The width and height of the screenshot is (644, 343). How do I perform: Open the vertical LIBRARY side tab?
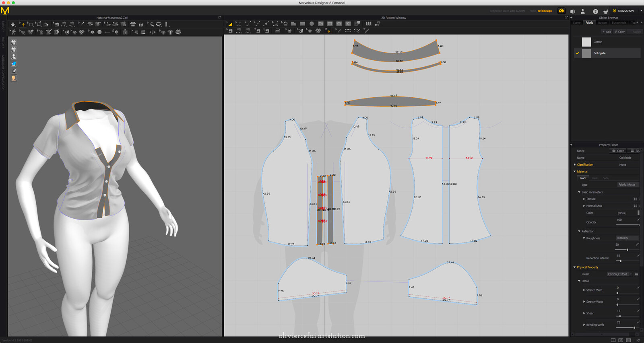coord(3,27)
